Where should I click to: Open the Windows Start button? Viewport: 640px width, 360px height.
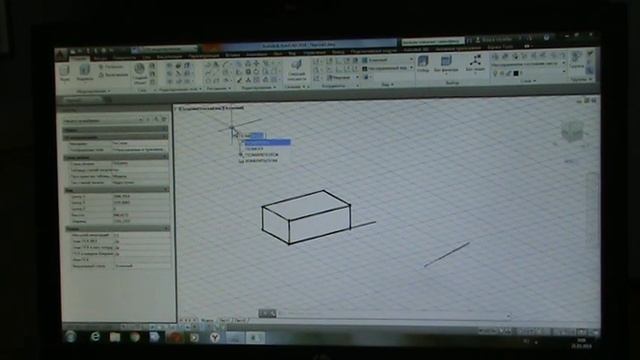tap(71, 337)
